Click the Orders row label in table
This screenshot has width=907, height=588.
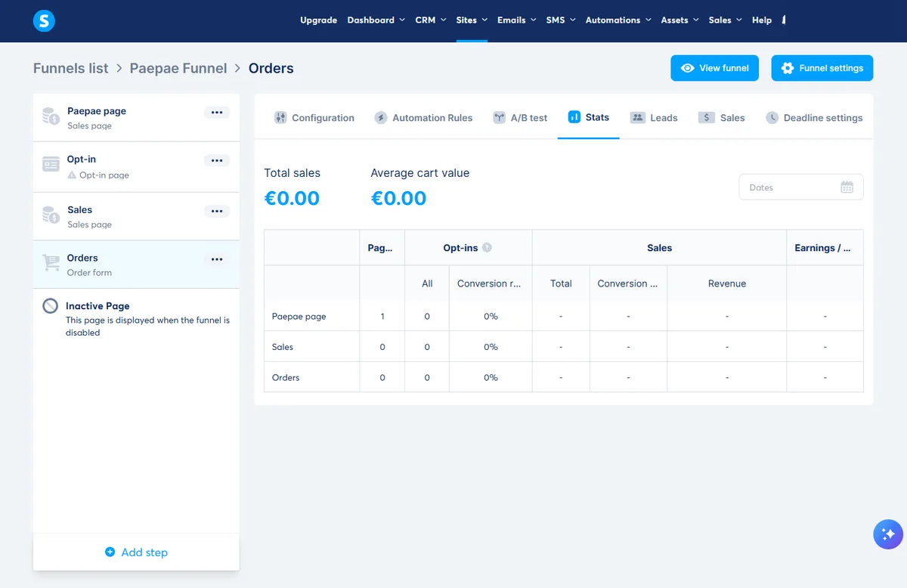tap(286, 377)
